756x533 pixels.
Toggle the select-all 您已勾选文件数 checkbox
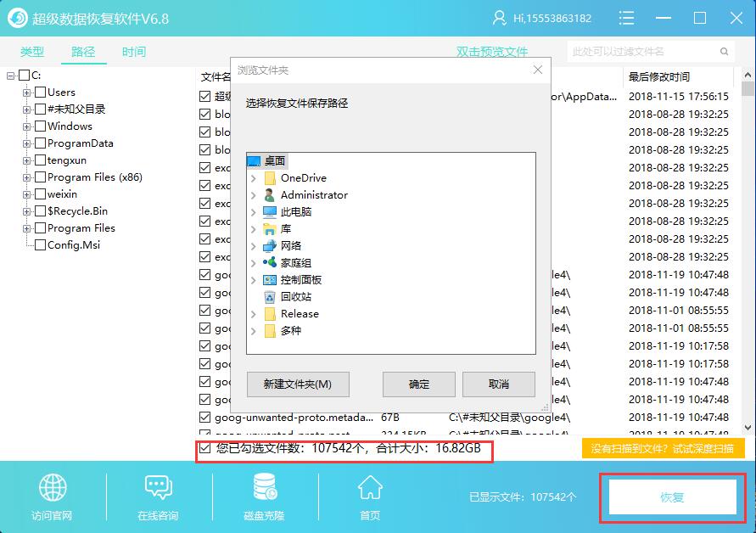coord(205,448)
